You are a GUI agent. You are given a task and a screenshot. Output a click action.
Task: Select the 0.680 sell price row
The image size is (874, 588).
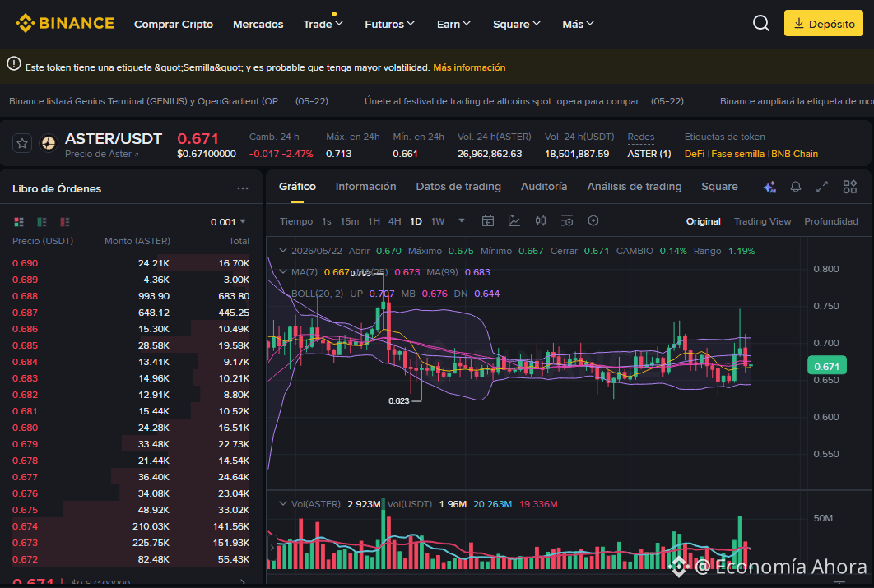pos(131,428)
